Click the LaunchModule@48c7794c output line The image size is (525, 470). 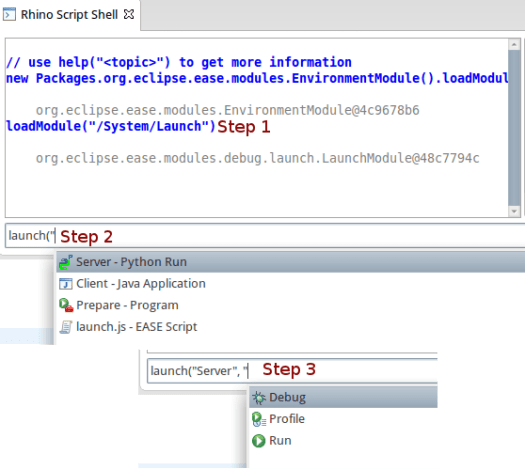pos(257,158)
